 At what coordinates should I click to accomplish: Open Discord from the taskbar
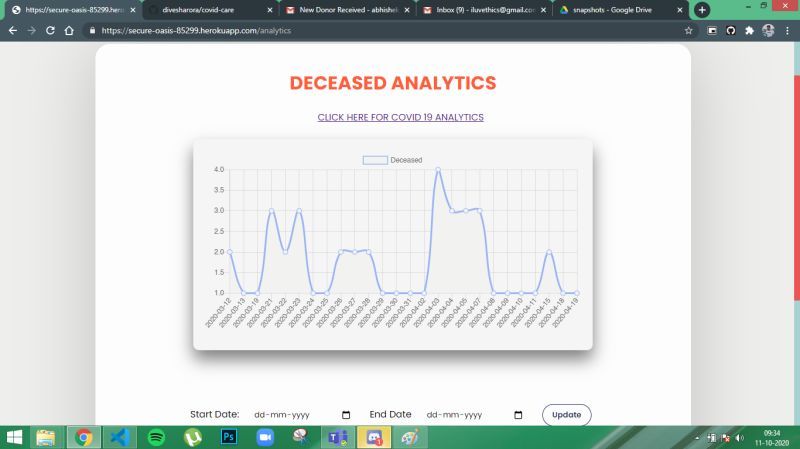click(374, 437)
